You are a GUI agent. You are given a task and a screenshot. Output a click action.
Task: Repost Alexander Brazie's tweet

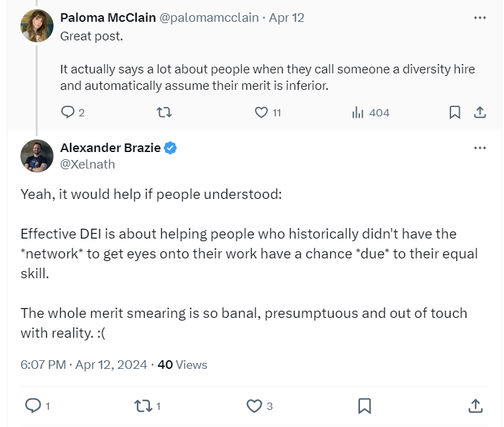pos(143,405)
